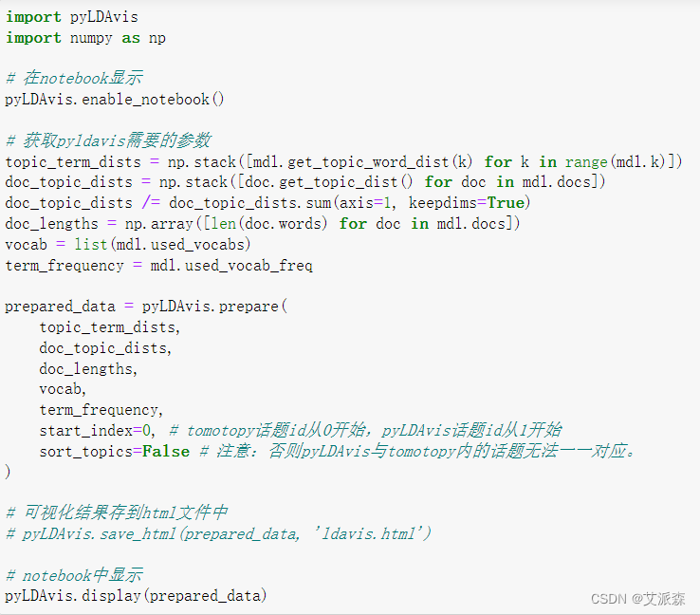Viewport: 700px width, 615px height.
Task: Click on np.stack in doc_topic_dists line
Action: pyautogui.click(x=193, y=182)
